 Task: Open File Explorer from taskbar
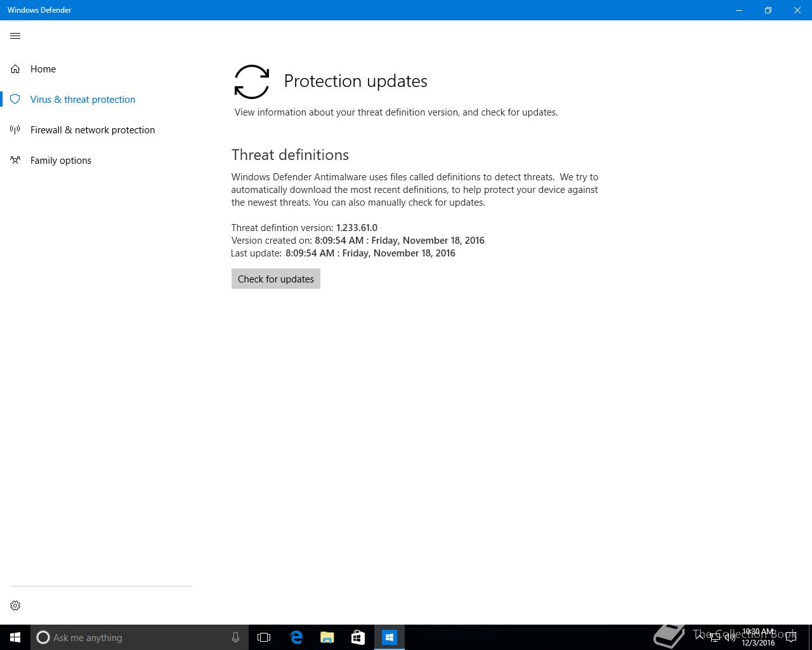coord(327,637)
